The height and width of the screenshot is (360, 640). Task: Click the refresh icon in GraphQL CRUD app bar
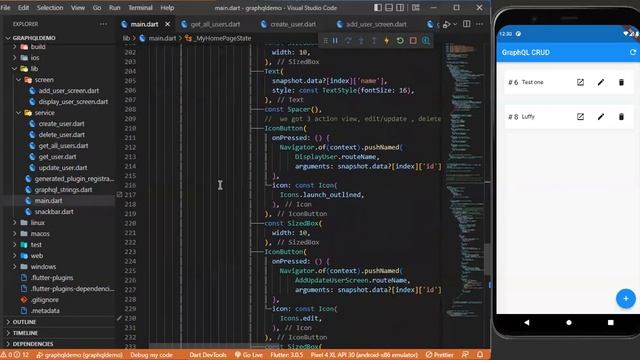click(x=633, y=52)
